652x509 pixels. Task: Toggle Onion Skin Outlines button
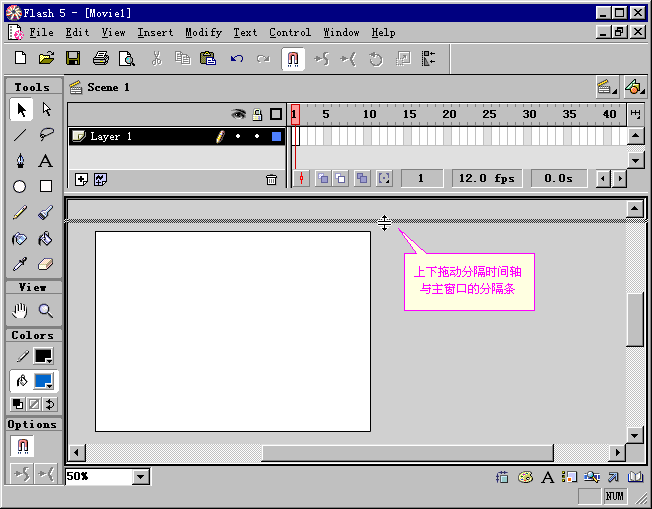tap(340, 179)
